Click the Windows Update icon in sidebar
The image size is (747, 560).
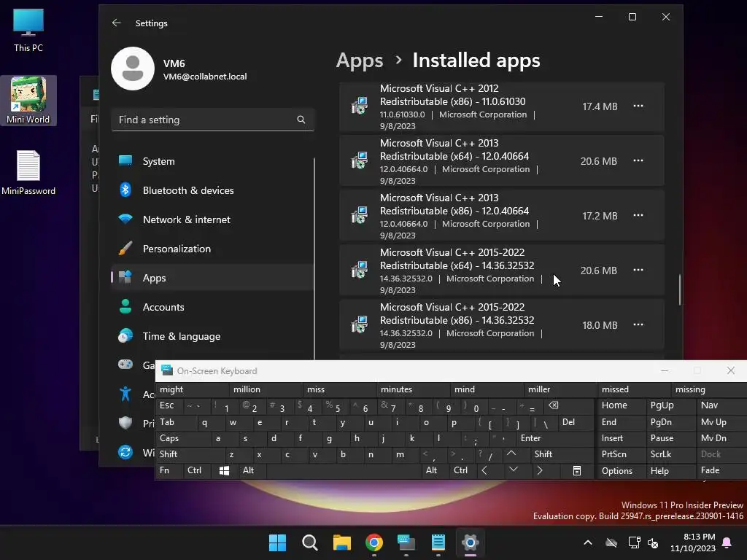[x=125, y=452]
